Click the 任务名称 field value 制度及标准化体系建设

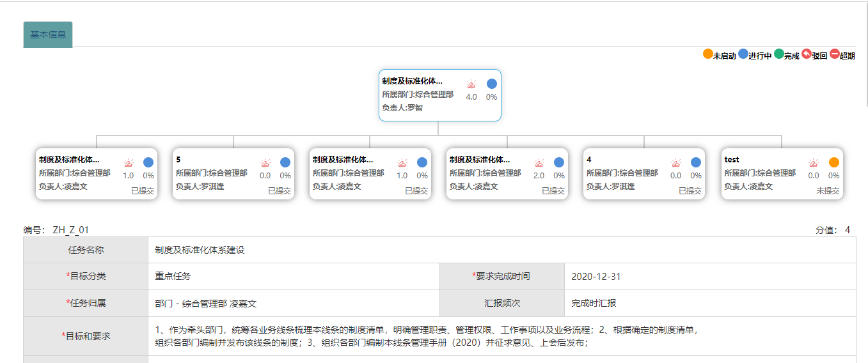(200, 250)
